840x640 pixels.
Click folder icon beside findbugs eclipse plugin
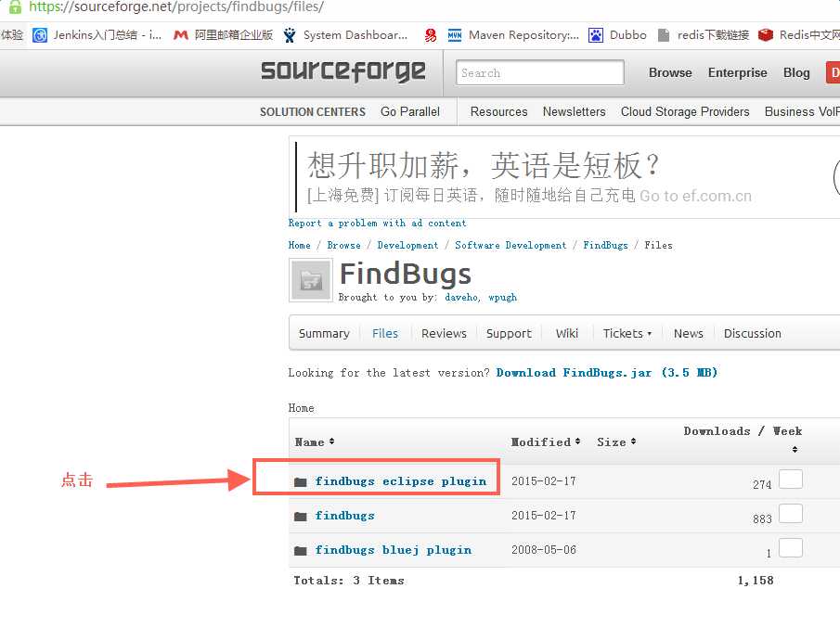coord(301,482)
